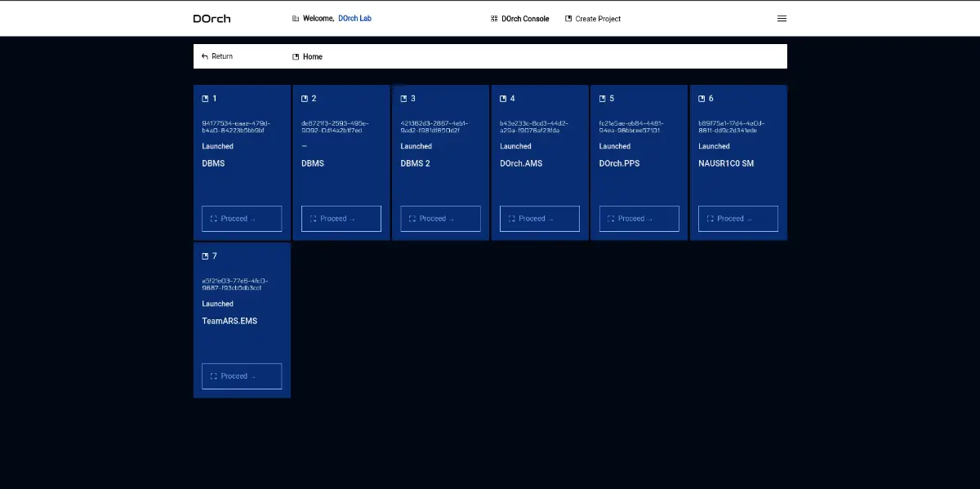Proceed to the DOrch.PPS project
This screenshot has height=489, width=980.
pos(639,219)
